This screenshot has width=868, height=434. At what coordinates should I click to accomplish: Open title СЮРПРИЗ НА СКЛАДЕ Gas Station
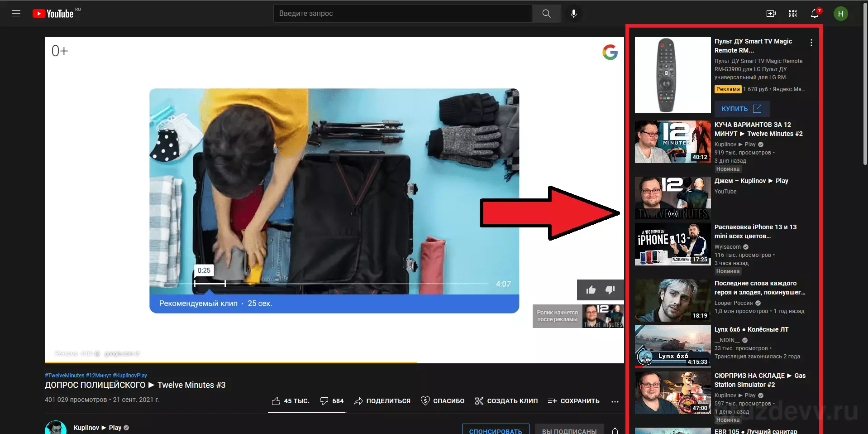point(760,380)
